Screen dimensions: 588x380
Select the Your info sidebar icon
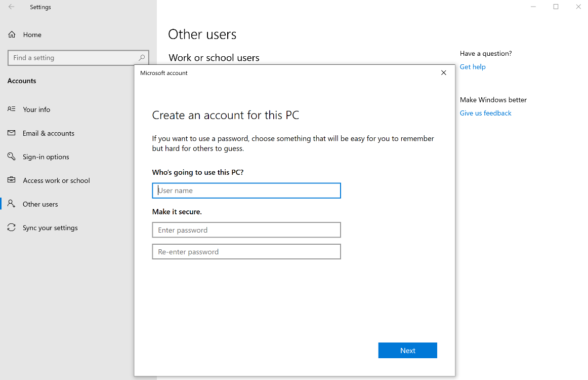click(x=12, y=109)
